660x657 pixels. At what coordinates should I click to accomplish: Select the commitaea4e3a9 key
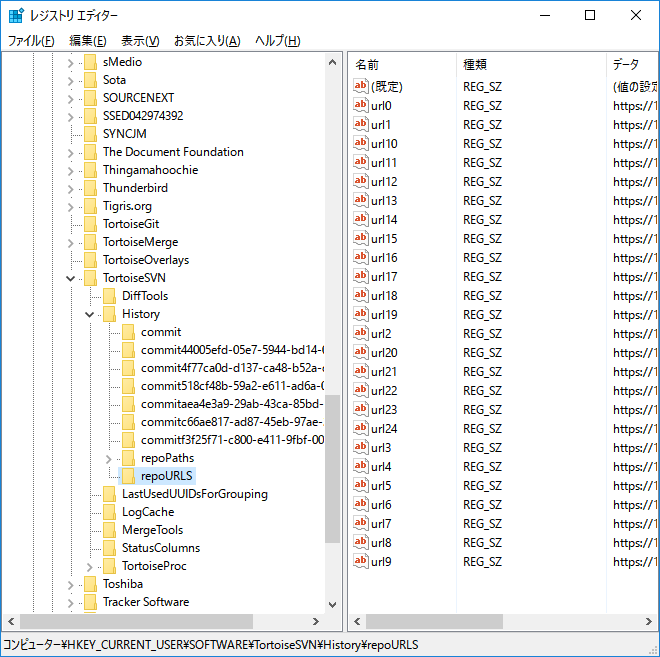point(232,404)
